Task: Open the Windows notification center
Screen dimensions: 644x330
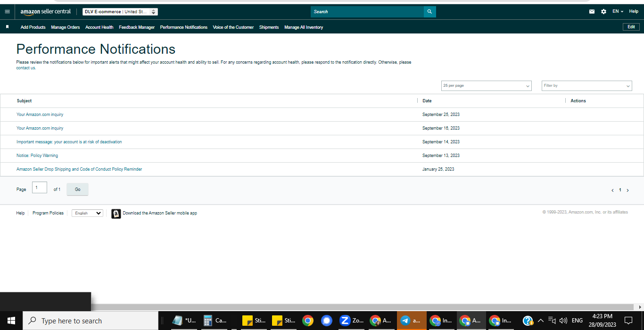Action: 628,321
